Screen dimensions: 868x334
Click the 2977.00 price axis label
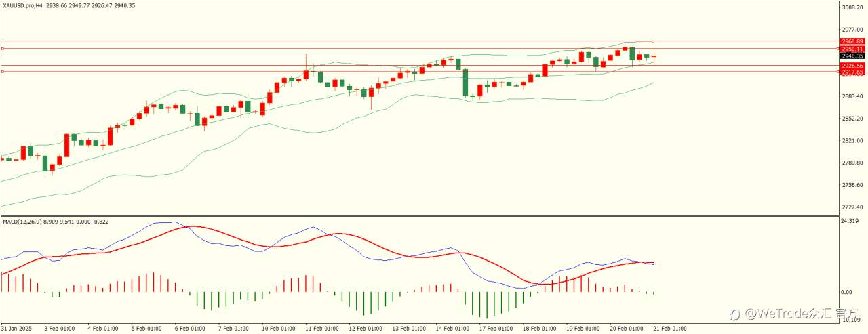click(x=852, y=30)
